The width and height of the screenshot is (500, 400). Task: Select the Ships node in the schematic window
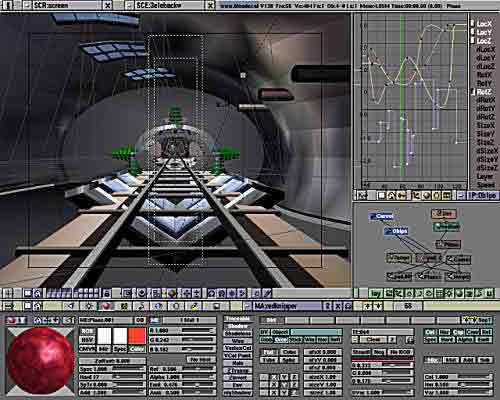[x=396, y=231]
